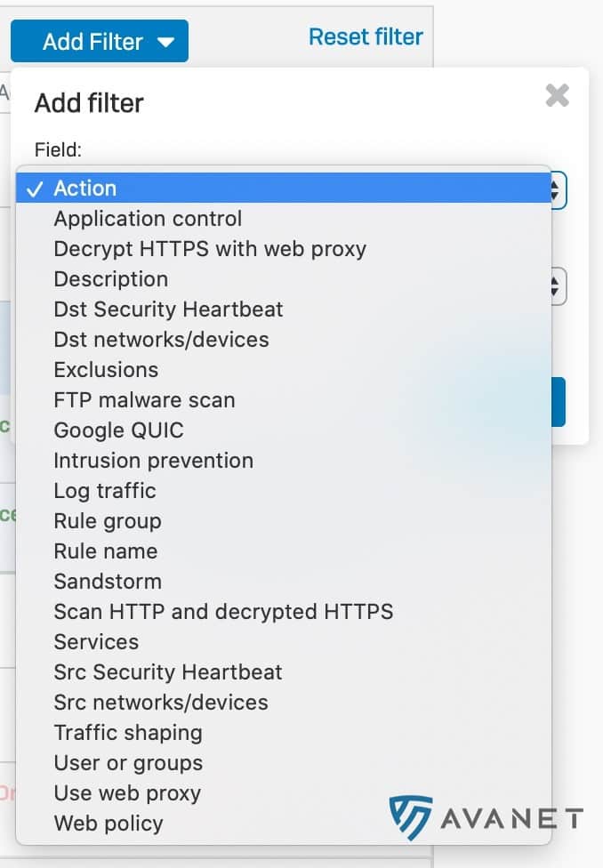Close the Add filter dialog
This screenshot has width=603, height=868.
pyautogui.click(x=557, y=95)
